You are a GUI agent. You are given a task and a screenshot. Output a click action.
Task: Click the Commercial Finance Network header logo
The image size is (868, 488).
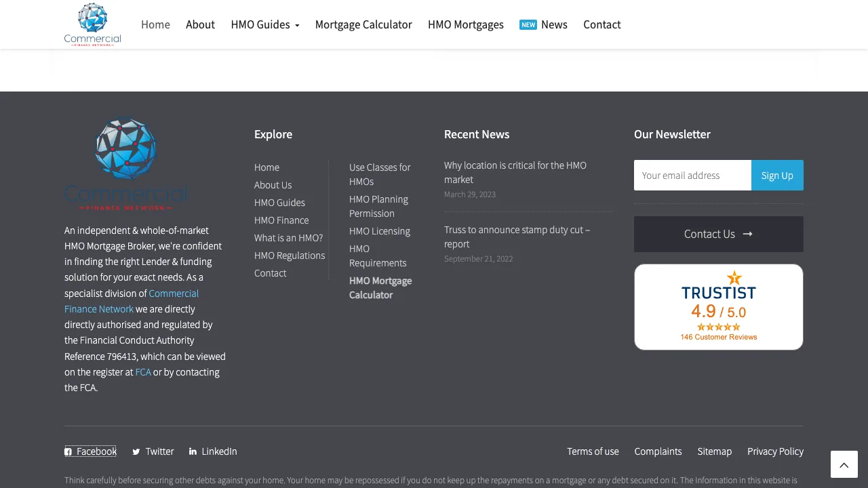coord(92,24)
